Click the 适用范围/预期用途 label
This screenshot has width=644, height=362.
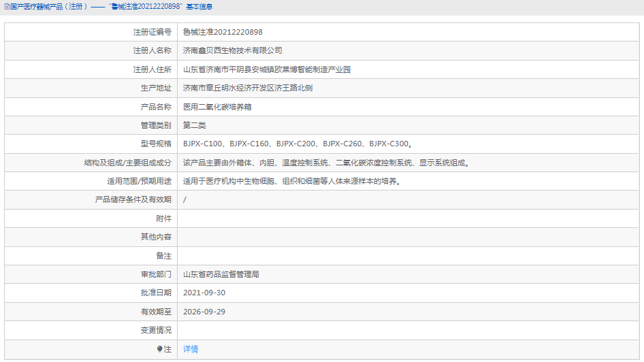pyautogui.click(x=140, y=181)
